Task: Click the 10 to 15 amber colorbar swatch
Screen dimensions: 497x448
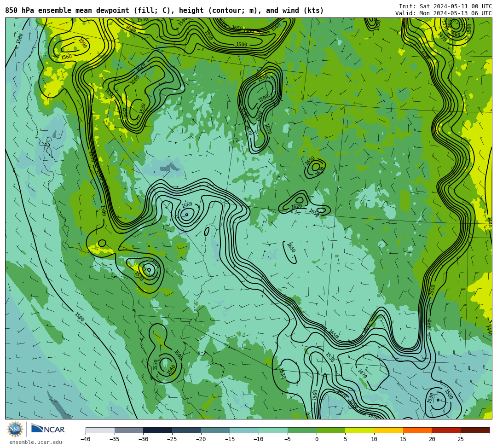Action: pyautogui.click(x=388, y=431)
